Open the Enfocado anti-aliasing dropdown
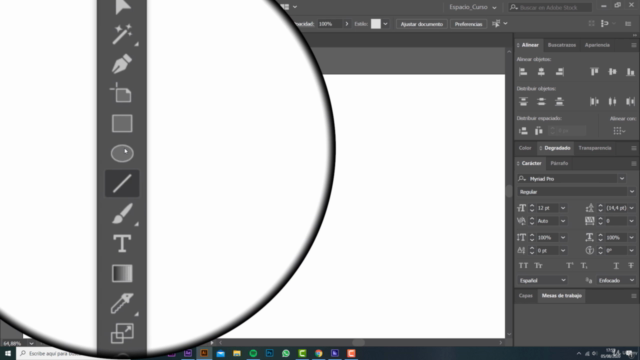Image resolution: width=640 pixels, height=360 pixels. 616,280
